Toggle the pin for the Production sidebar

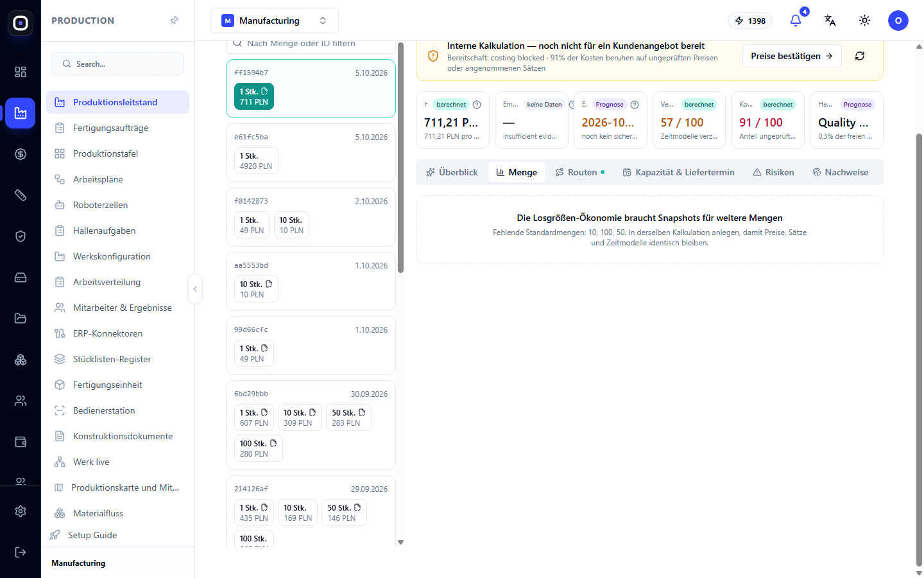[174, 21]
